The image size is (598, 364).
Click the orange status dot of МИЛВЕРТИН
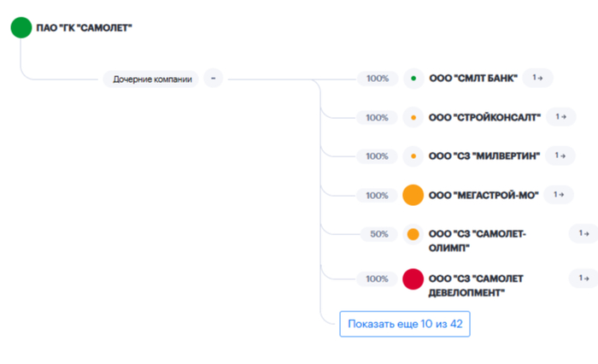pos(413,156)
